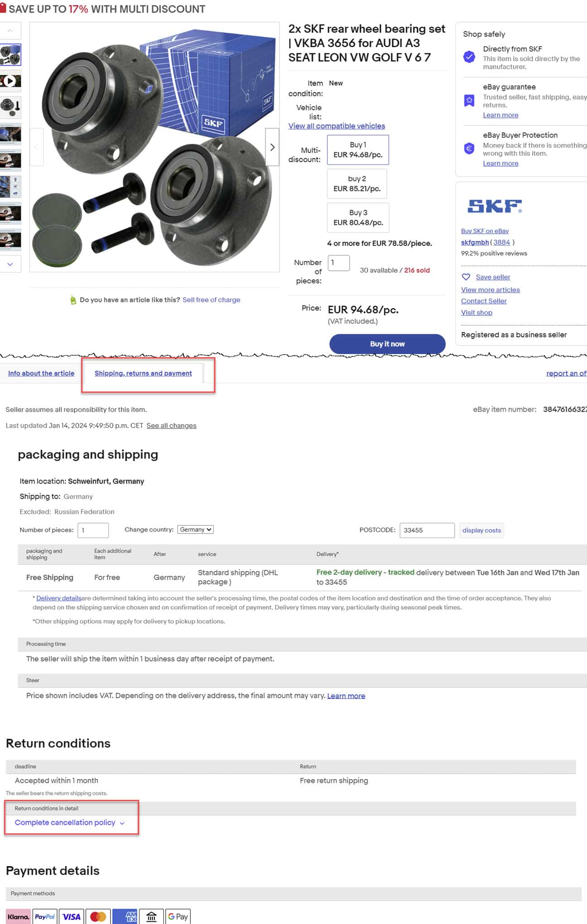Select the buy 2 discount option
The width and height of the screenshot is (587, 924).
(357, 184)
